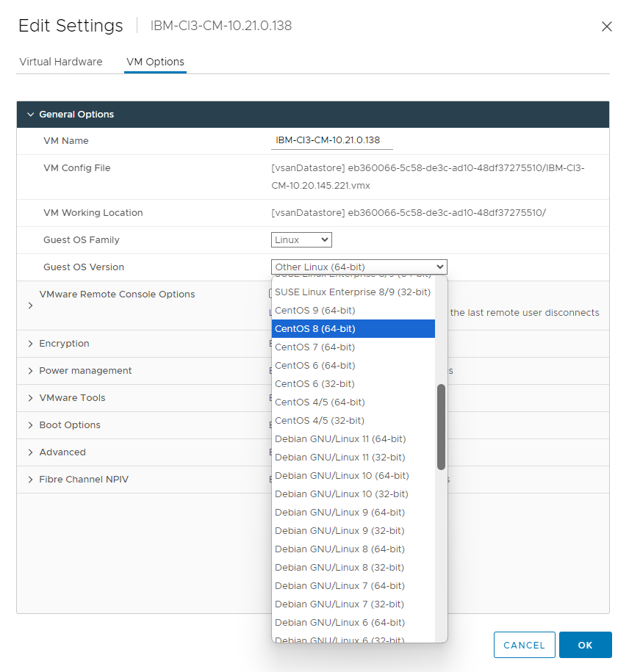Select the VM Options tab
Image resolution: width=629 pixels, height=672 pixels.
click(155, 62)
